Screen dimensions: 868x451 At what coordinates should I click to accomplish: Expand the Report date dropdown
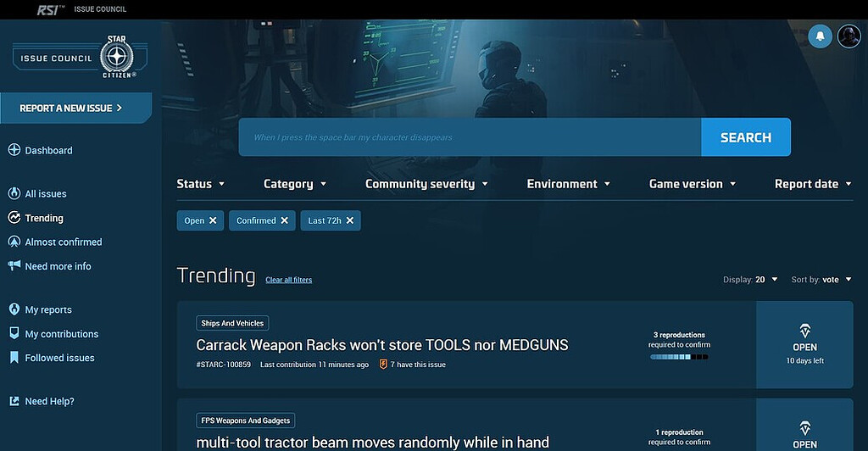pyautogui.click(x=813, y=184)
